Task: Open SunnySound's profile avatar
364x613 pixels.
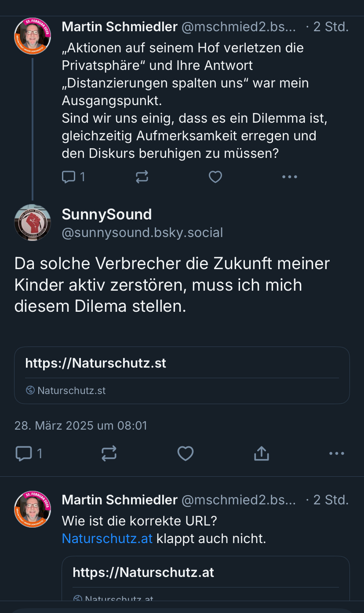Action: (33, 223)
